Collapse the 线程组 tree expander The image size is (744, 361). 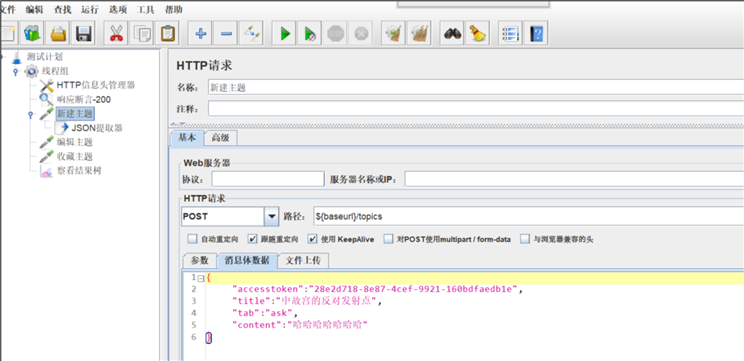tap(15, 72)
